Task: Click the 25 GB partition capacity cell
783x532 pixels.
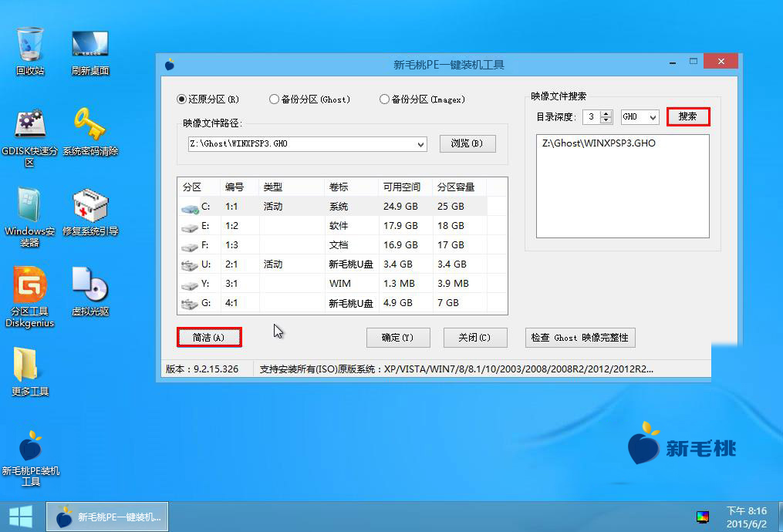Action: coord(451,207)
